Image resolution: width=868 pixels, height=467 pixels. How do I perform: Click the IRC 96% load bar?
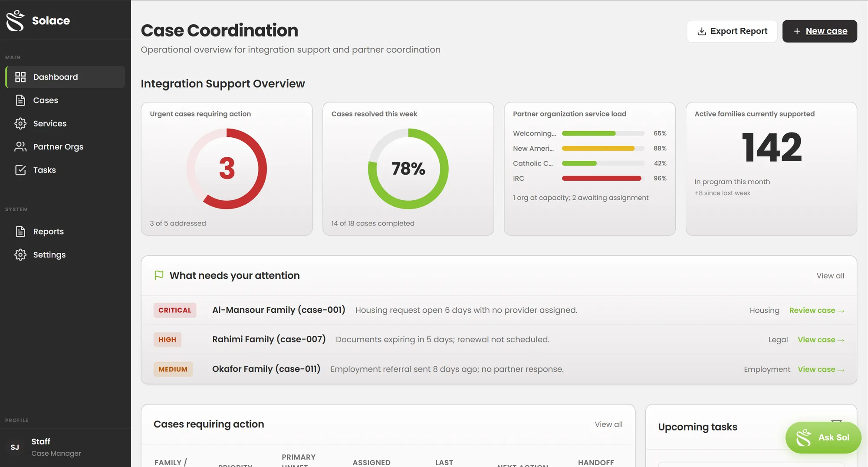coord(603,178)
